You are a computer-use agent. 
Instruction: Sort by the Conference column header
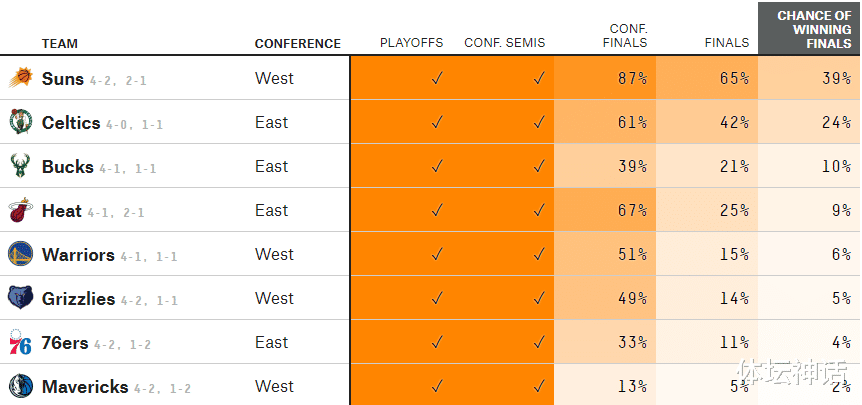click(297, 43)
